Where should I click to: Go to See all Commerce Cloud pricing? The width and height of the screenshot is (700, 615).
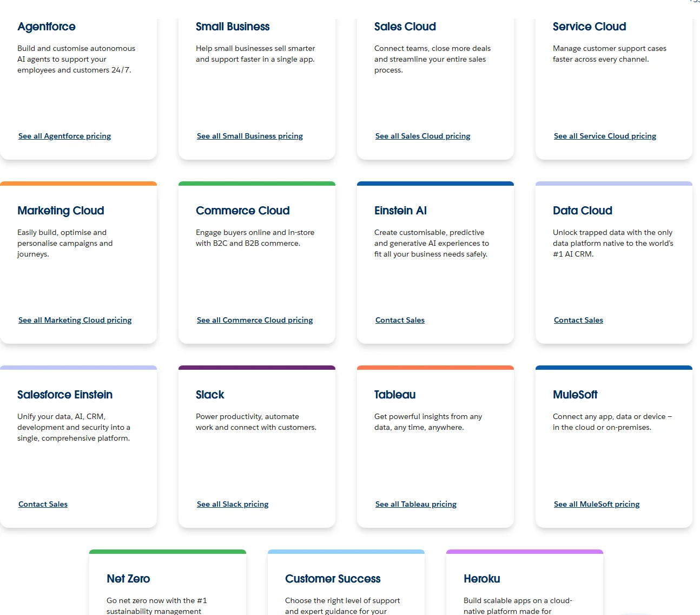(x=255, y=320)
